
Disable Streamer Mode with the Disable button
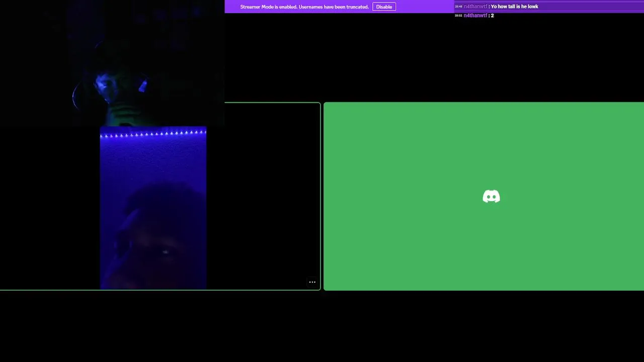coord(384,7)
